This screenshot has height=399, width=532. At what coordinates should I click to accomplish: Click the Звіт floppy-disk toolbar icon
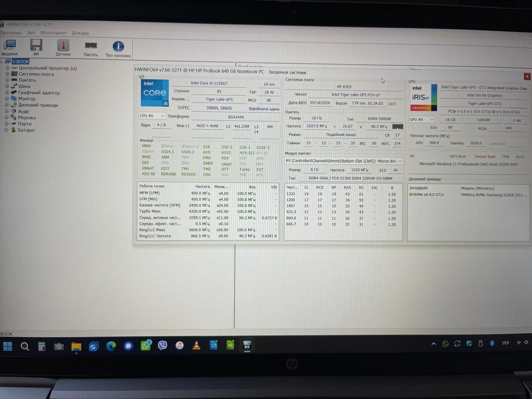pyautogui.click(x=36, y=47)
